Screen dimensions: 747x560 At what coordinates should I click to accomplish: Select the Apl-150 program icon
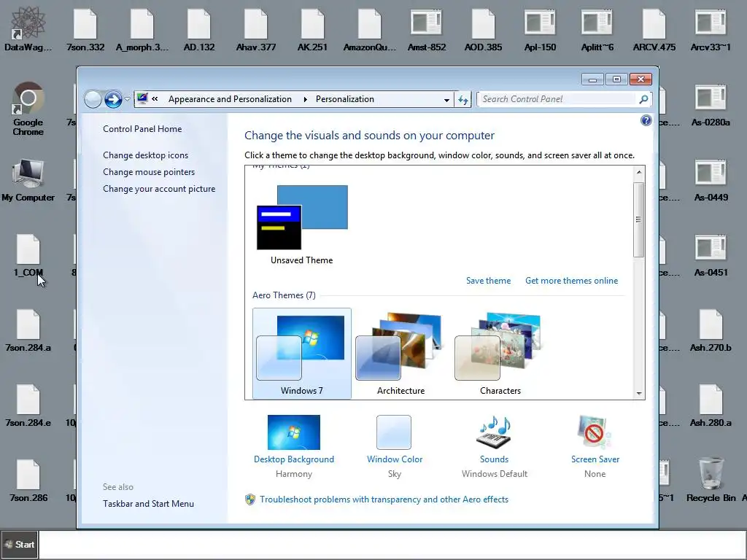(x=540, y=28)
